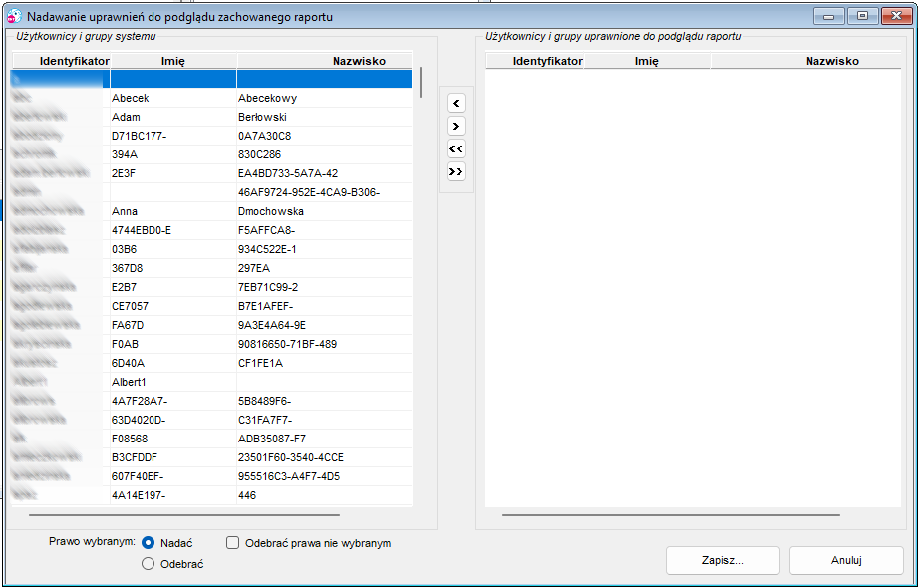Select the Albert1 row
The height and width of the screenshot is (588, 919).
point(212,382)
